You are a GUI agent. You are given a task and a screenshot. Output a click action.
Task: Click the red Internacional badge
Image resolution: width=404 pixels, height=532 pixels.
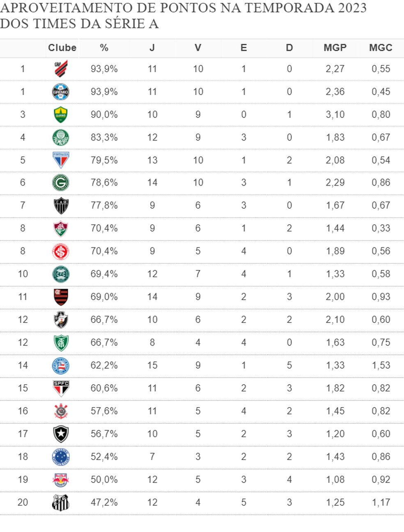(61, 251)
